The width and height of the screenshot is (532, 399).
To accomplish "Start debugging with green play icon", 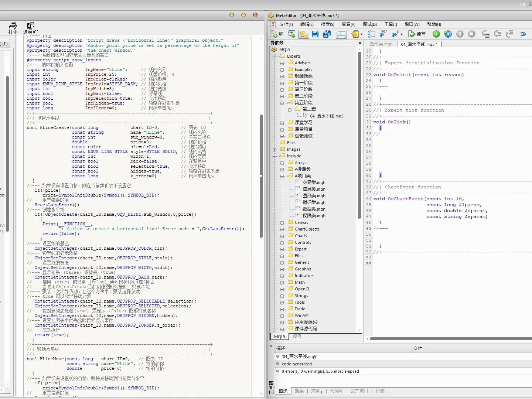I will click(x=436, y=34).
